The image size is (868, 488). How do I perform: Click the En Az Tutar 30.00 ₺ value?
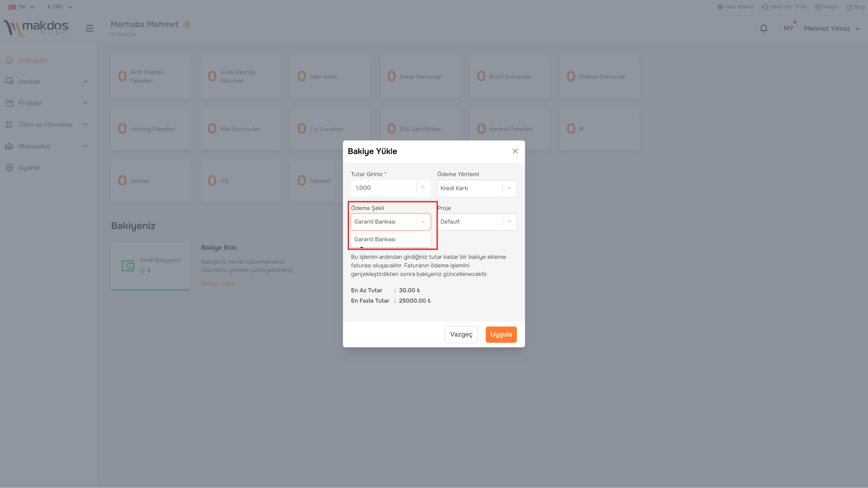pyautogui.click(x=409, y=290)
